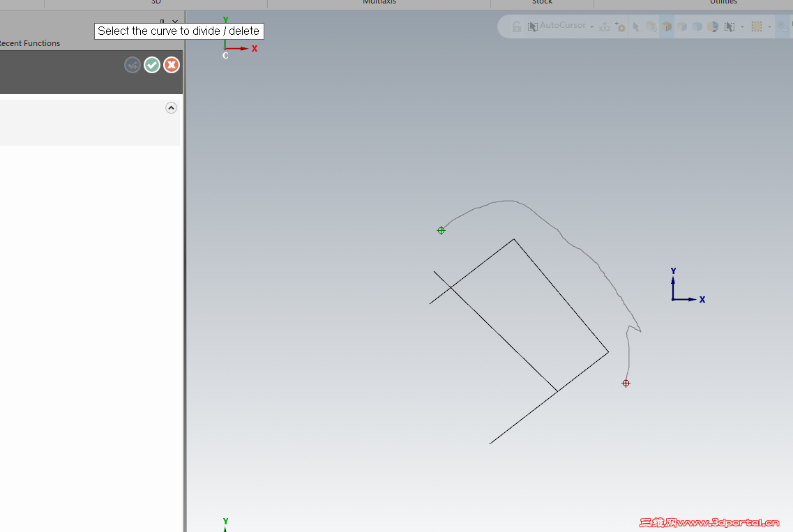Toggle the highlighted verify selection icon

(783, 26)
